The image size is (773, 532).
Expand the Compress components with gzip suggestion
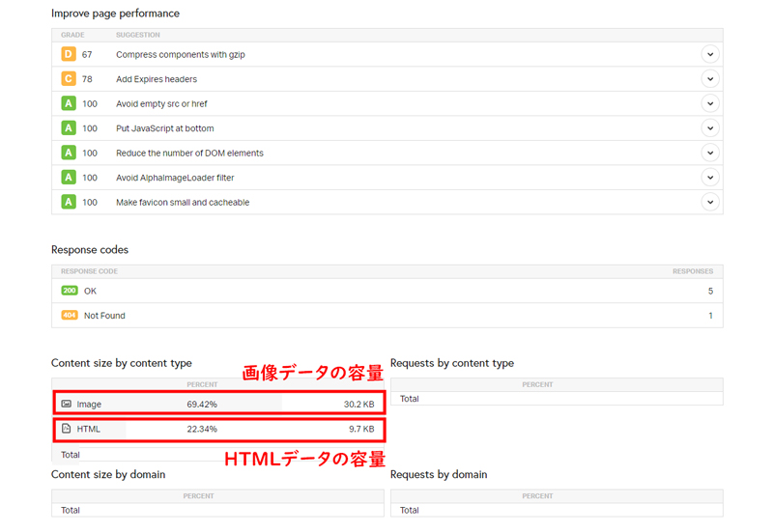coord(710,54)
